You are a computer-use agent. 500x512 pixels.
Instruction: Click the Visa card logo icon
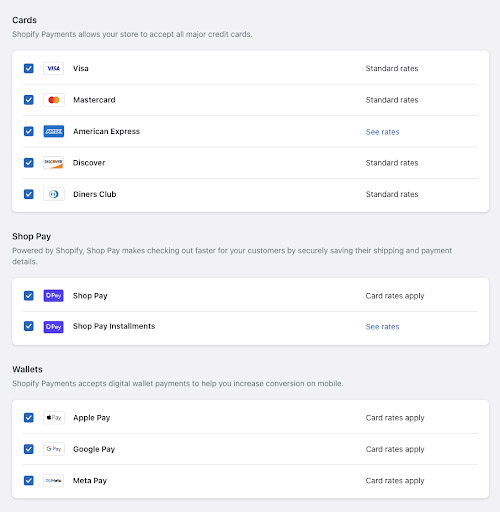click(53, 68)
